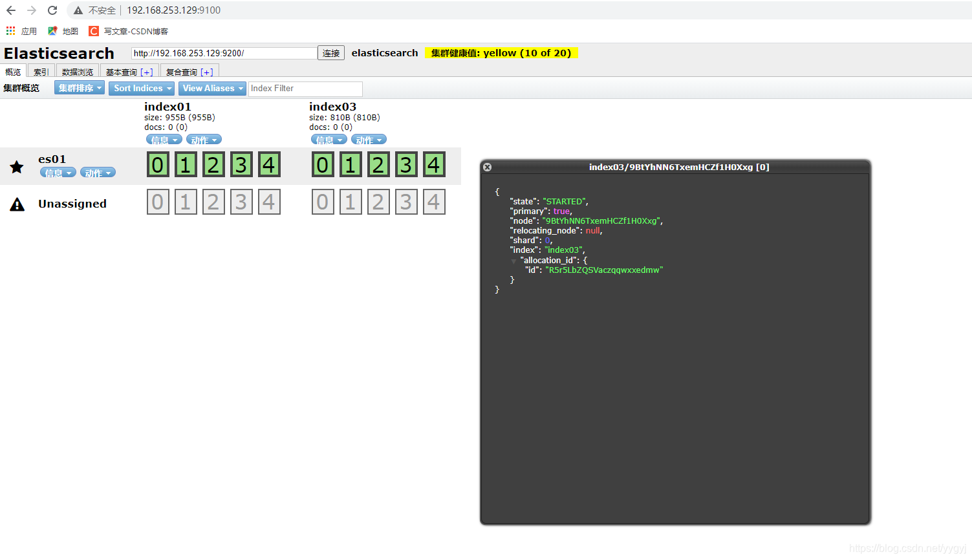Select unassigned index03 replica shard 0
The height and width of the screenshot is (560, 972).
(x=323, y=202)
